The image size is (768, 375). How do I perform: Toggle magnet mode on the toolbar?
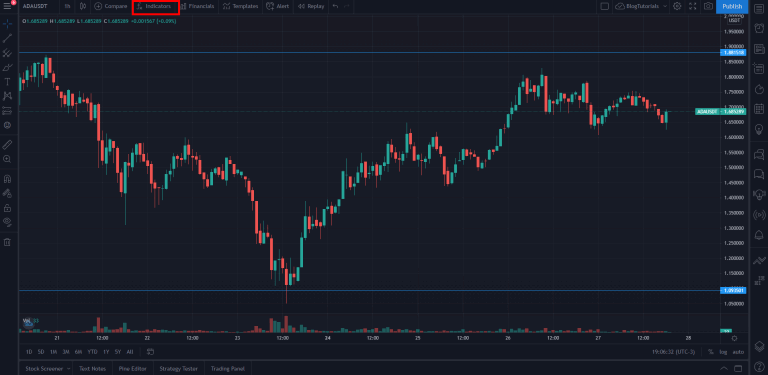point(7,179)
